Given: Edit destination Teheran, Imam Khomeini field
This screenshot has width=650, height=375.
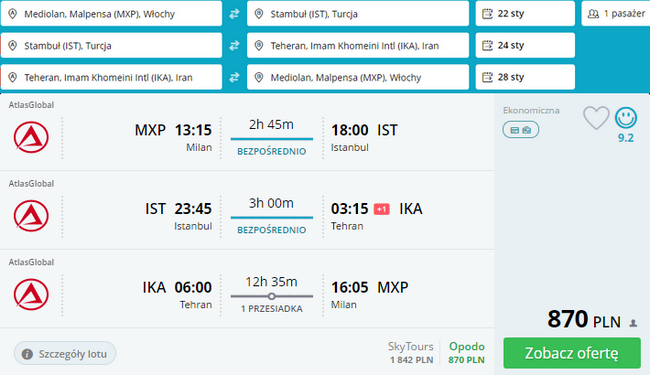Looking at the screenshot, I should [358, 45].
